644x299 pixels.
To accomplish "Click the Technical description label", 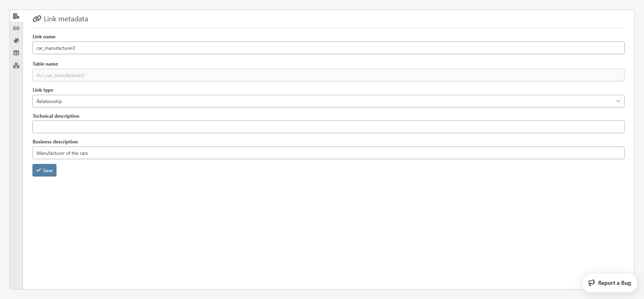I will (56, 116).
